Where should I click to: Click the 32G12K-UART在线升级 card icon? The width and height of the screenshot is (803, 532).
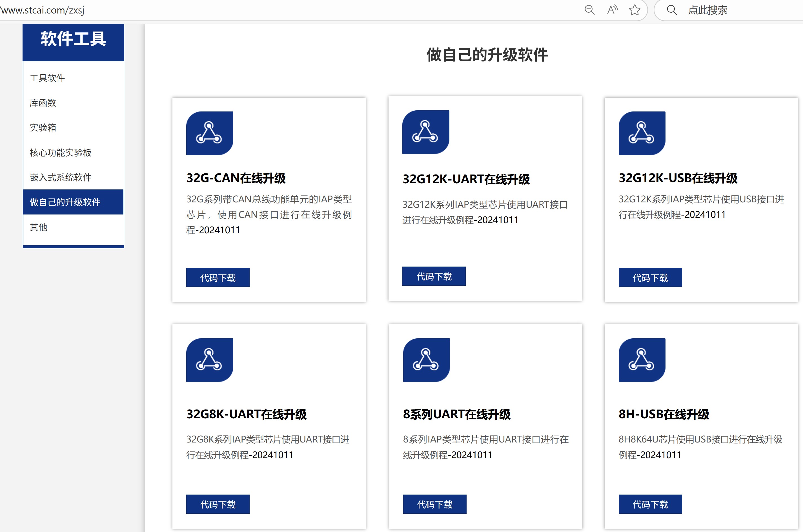point(425,132)
